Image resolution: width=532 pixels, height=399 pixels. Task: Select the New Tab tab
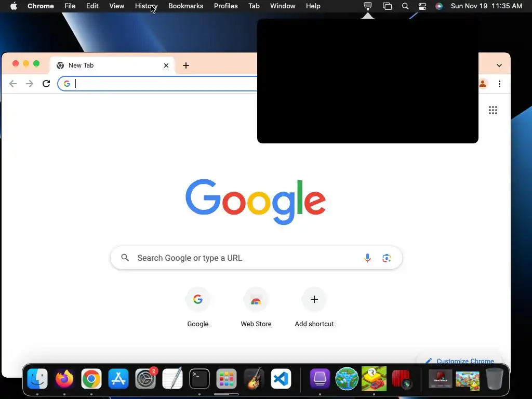pyautogui.click(x=112, y=65)
